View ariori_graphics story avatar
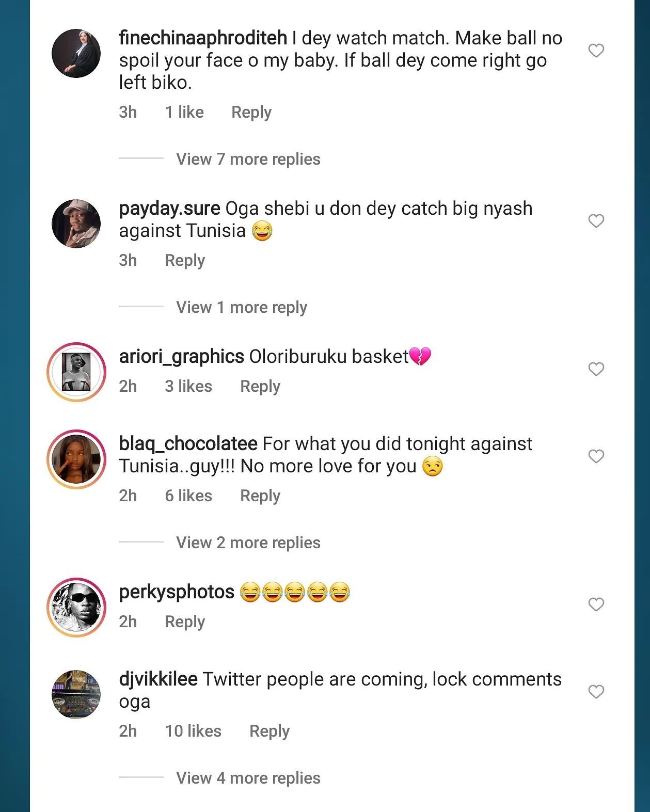 tap(76, 372)
